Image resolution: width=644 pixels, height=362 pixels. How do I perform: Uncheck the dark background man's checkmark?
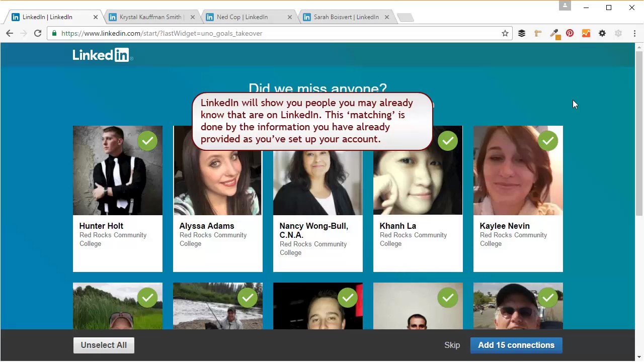coord(348,298)
